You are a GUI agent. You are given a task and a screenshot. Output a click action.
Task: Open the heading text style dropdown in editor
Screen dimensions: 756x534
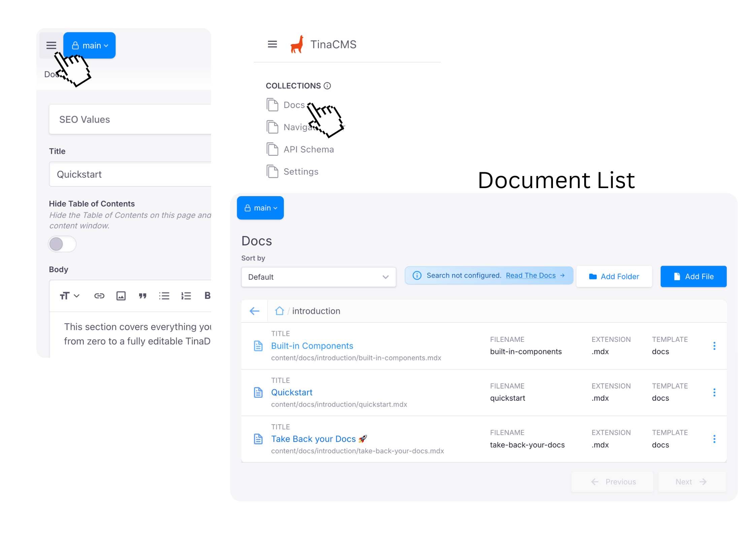[69, 296]
